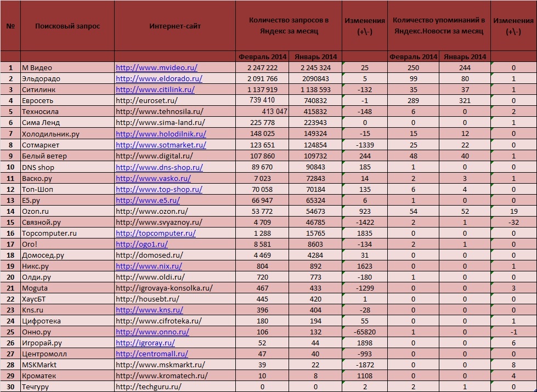Select the cell 'Сима Ленд'
This screenshot has width=537, height=392.
point(67,123)
